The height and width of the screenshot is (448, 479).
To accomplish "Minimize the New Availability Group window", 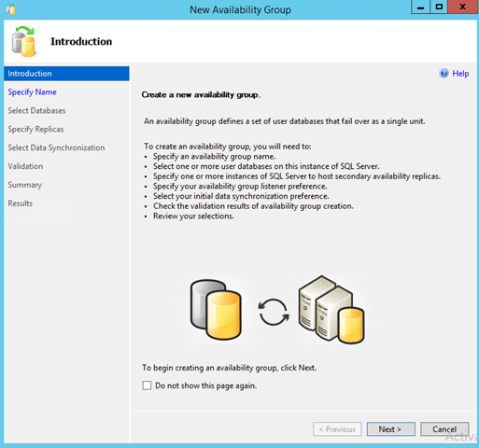I will pos(420,7).
